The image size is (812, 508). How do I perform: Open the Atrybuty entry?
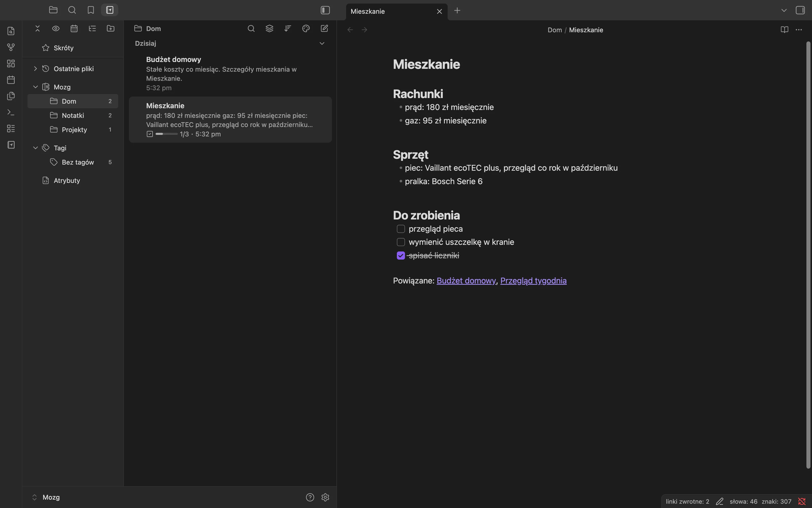73,180
